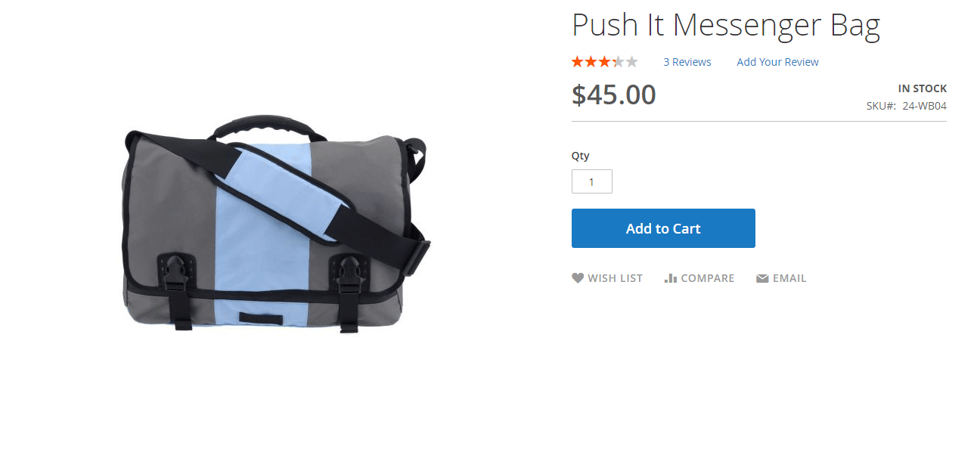The height and width of the screenshot is (449, 980).
Task: Focus the Qty input field
Action: pos(591,181)
